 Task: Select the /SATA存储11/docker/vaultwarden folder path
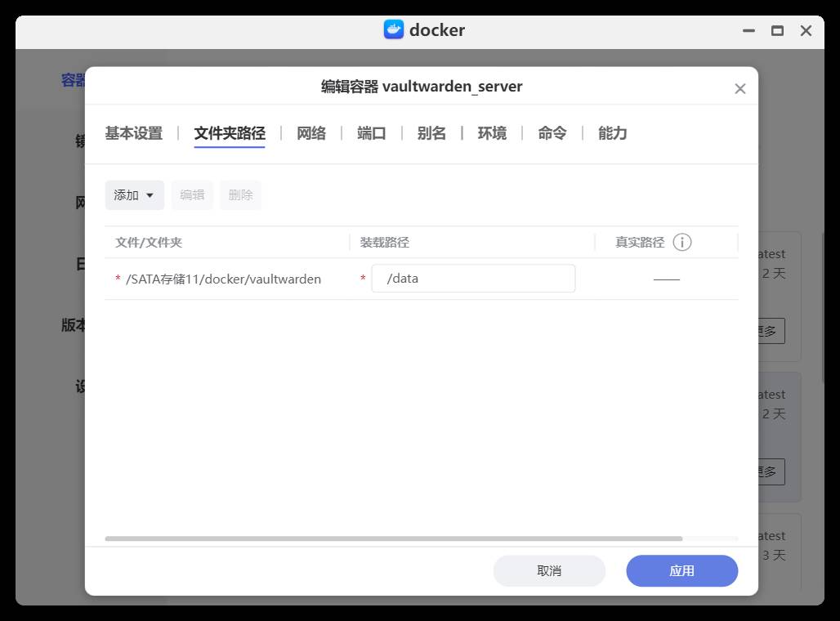click(223, 279)
